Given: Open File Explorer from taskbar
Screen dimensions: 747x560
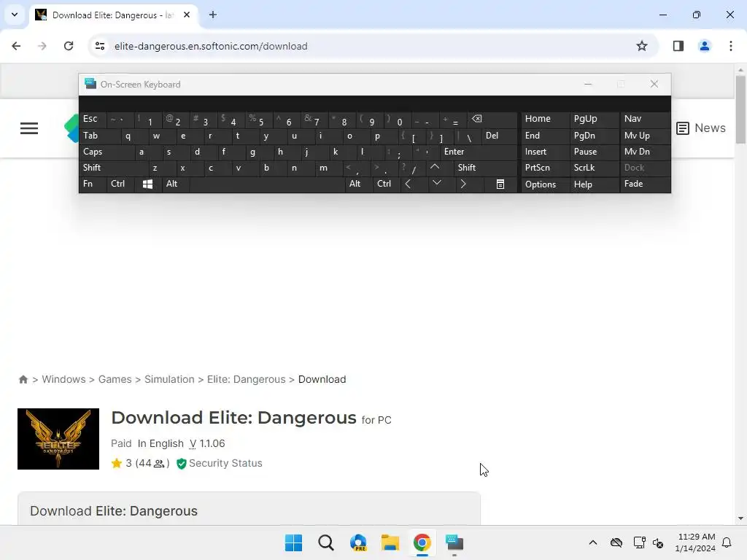Looking at the screenshot, I should tap(390, 542).
